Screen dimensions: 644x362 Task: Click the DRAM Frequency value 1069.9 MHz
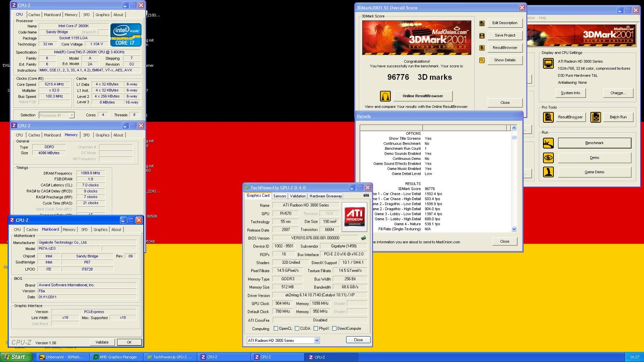pyautogui.click(x=91, y=173)
